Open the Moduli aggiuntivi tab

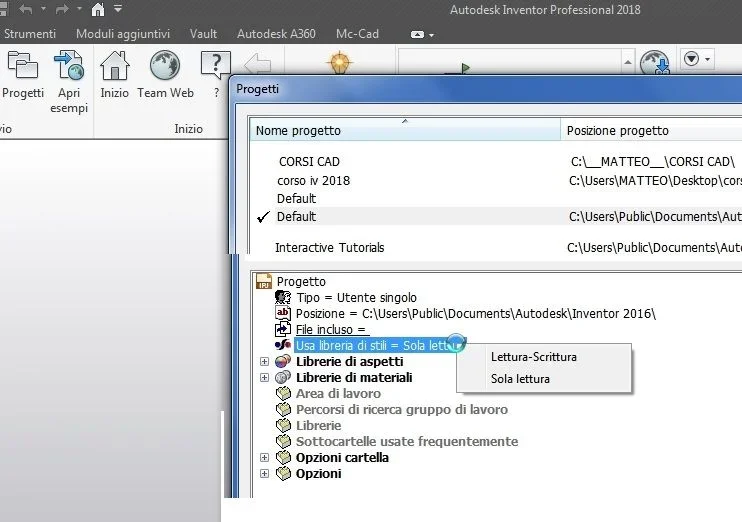[x=123, y=34]
